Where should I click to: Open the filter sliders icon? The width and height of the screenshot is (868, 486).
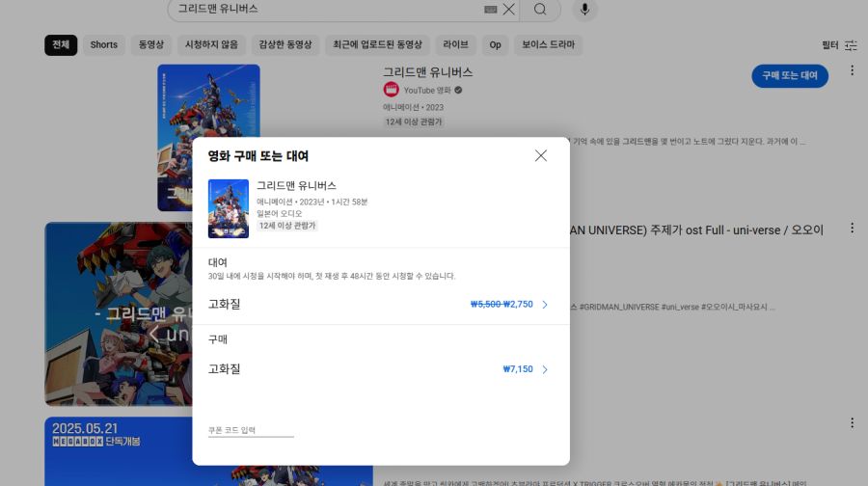tap(851, 45)
